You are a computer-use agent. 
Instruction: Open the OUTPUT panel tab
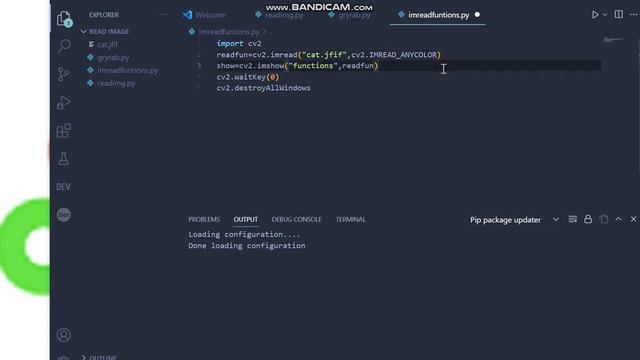tap(246, 220)
